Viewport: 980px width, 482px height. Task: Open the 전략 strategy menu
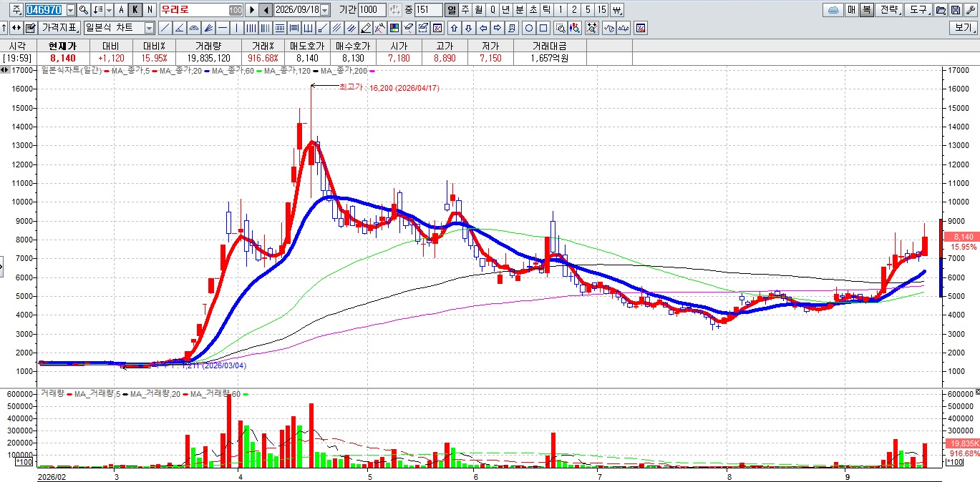click(x=889, y=10)
